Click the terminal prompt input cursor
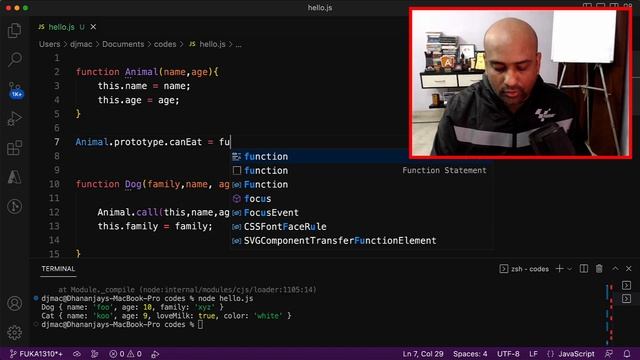Screen dimensions: 640x360 click(x=200, y=324)
